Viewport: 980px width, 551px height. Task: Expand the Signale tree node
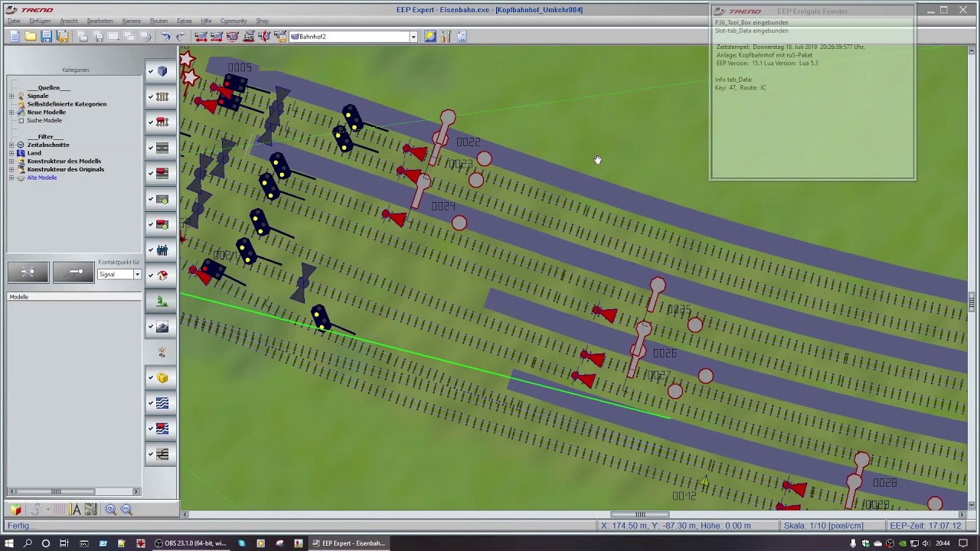(11, 96)
